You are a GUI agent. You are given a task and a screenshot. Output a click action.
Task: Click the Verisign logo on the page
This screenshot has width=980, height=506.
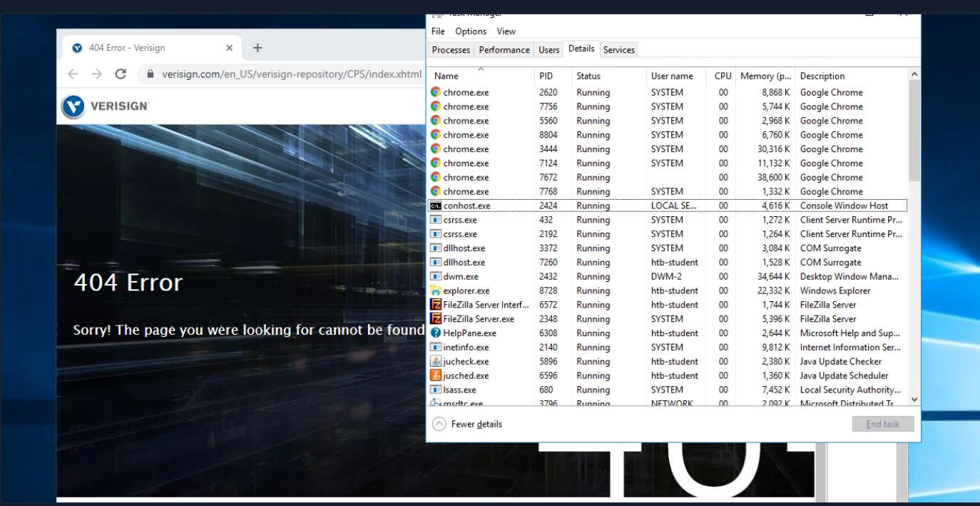click(105, 106)
